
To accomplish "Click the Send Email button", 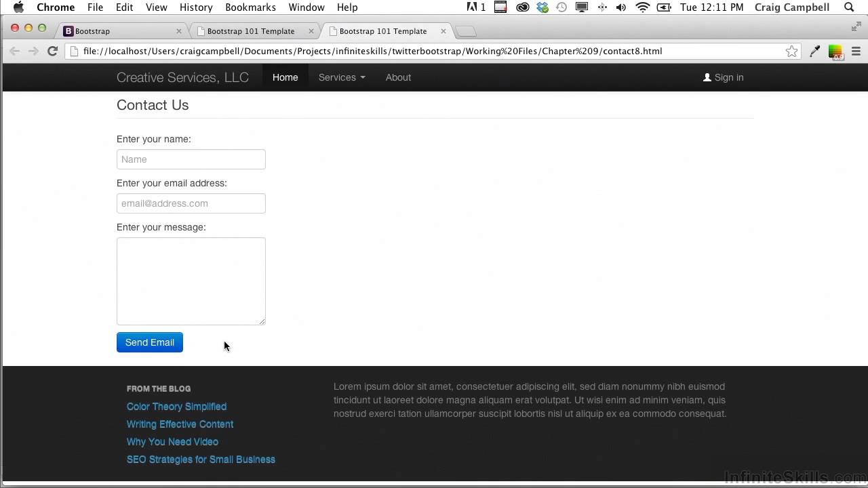I will [x=150, y=342].
